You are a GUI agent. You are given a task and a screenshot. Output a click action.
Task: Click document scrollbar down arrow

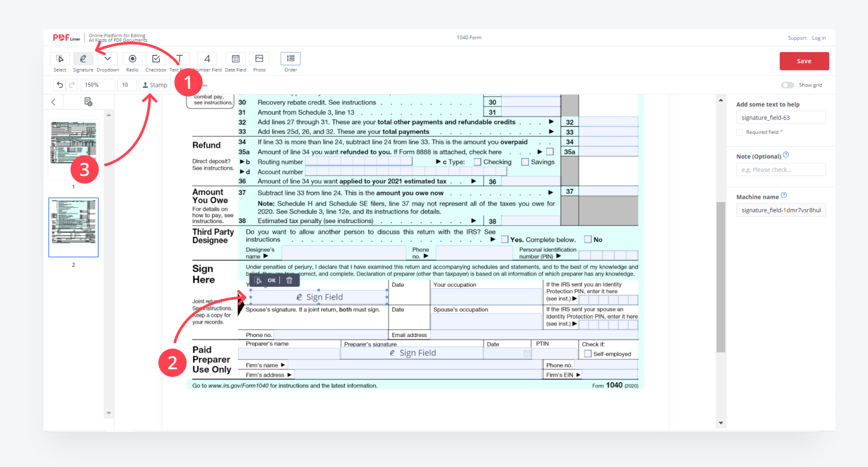(720, 423)
